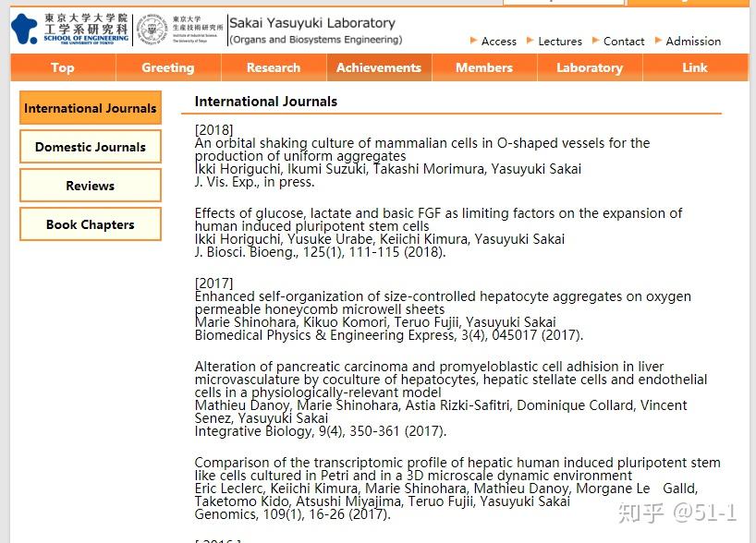756x543 pixels.
Task: Open the Laboratory tab
Action: coord(590,67)
